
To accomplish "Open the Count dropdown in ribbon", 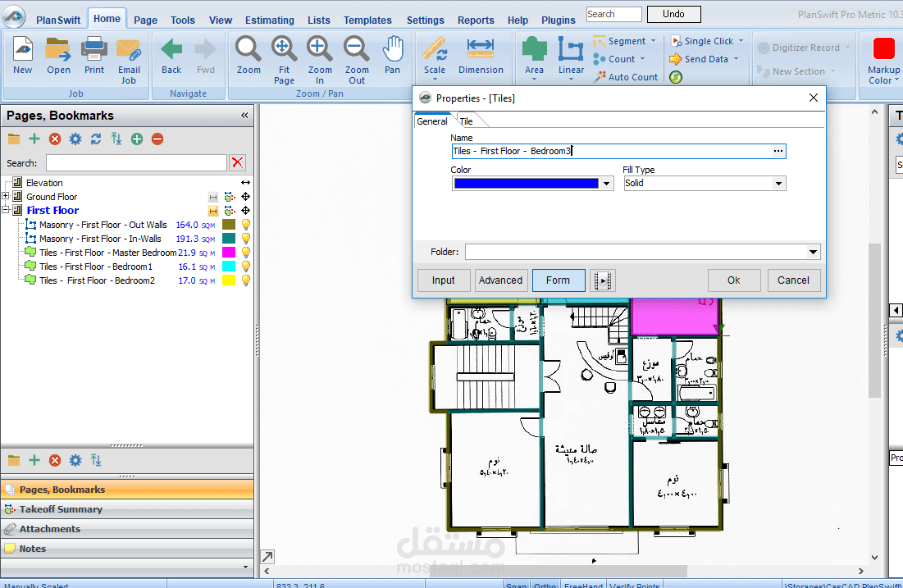I will (643, 59).
